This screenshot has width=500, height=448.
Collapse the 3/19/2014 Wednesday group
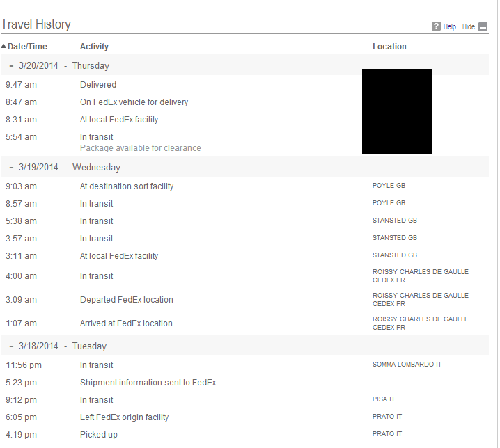(11, 168)
